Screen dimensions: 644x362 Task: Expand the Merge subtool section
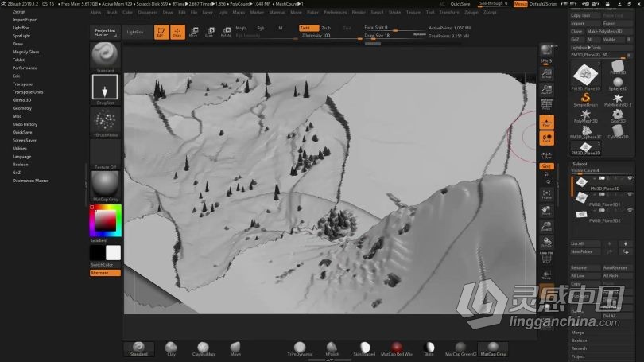[577, 333]
